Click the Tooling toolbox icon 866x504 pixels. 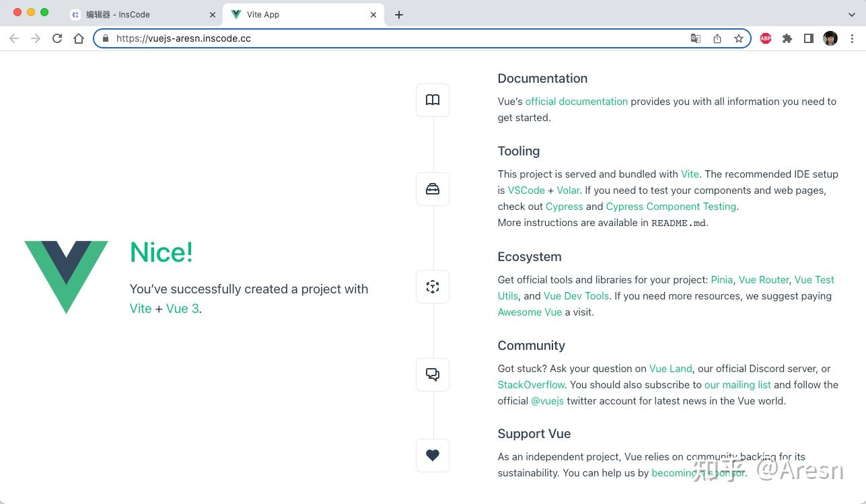click(x=433, y=189)
